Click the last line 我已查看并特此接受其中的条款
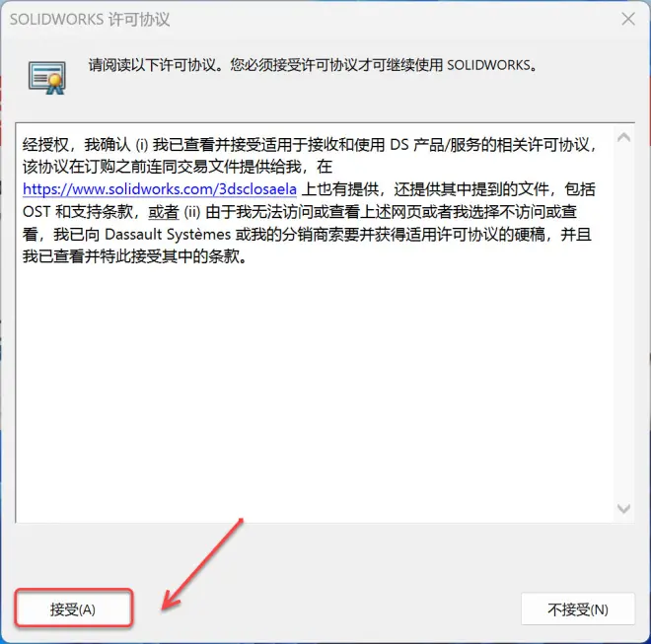Screen dimensions: 651x644 click(135, 257)
